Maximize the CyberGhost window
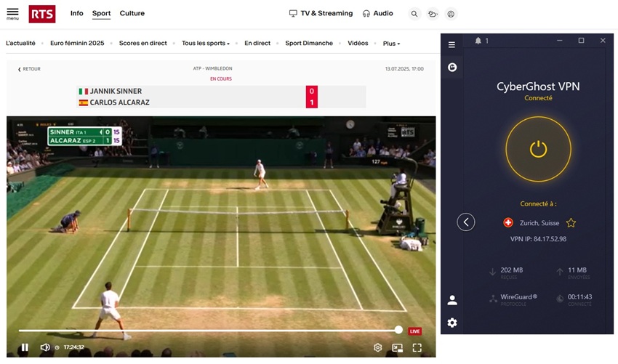The width and height of the screenshot is (618, 364). [581, 41]
